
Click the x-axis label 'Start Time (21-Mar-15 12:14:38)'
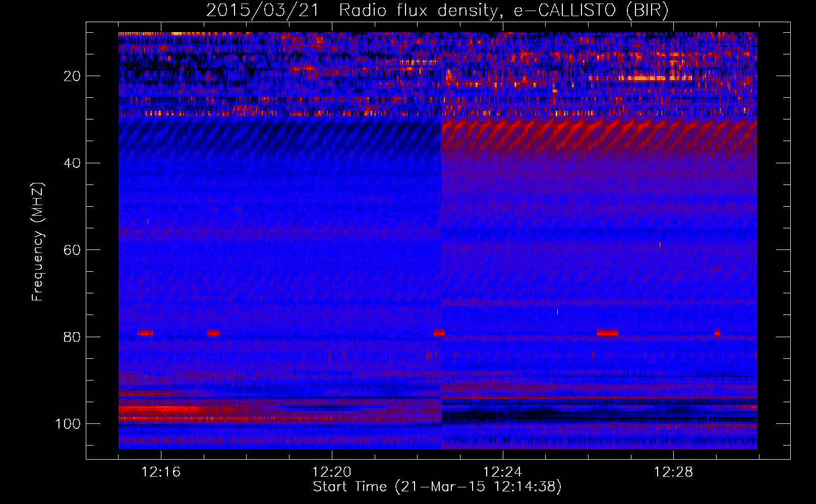437,487
